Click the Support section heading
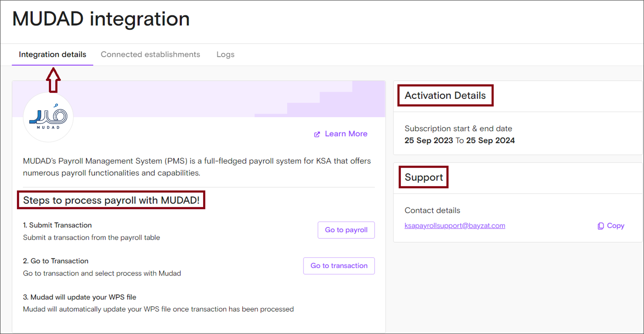 (424, 177)
